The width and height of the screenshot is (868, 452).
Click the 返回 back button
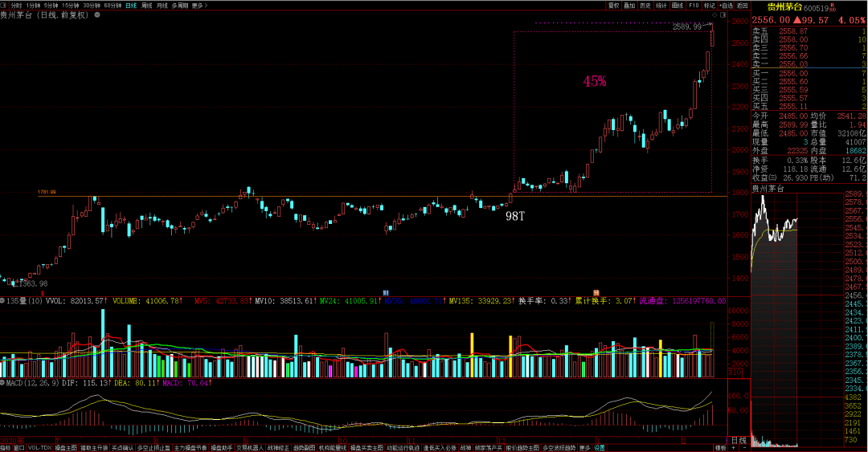(742, 6)
